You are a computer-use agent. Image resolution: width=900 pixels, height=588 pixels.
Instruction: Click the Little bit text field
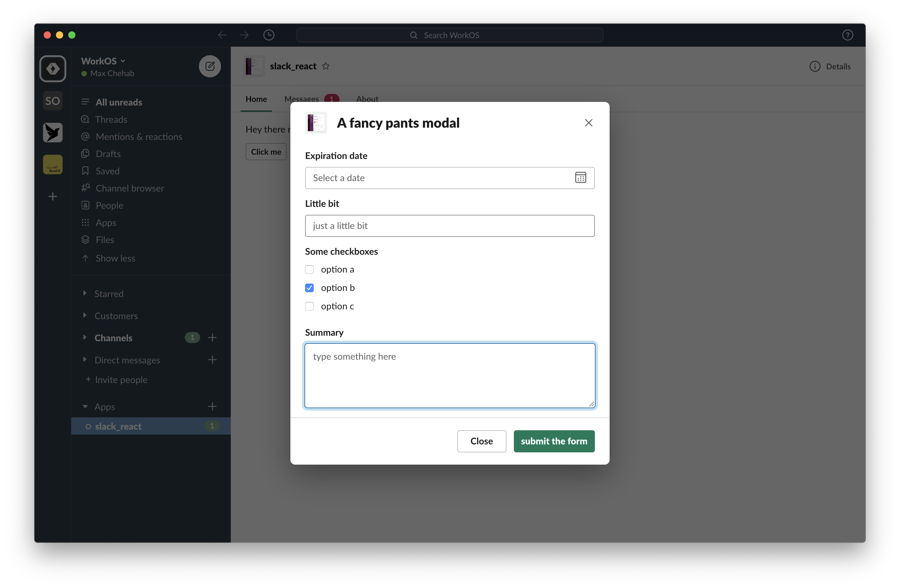pyautogui.click(x=449, y=226)
